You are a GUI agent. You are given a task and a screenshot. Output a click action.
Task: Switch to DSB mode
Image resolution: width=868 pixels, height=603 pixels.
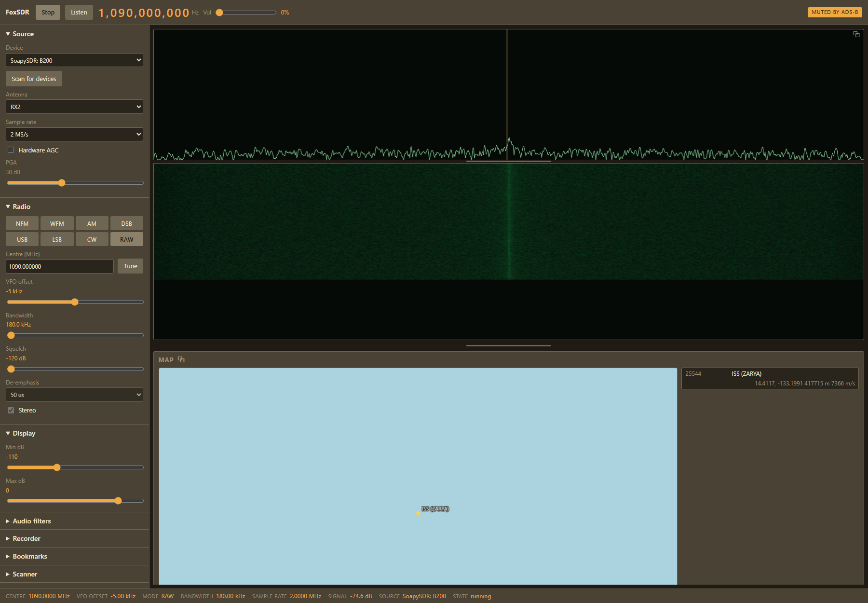click(x=127, y=223)
